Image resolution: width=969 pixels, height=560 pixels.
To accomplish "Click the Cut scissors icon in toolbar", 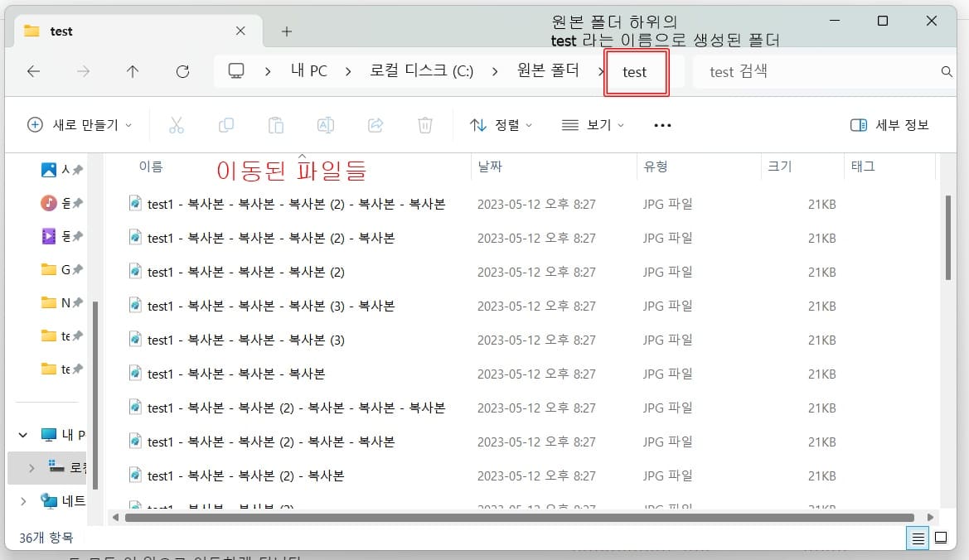I will click(x=176, y=125).
